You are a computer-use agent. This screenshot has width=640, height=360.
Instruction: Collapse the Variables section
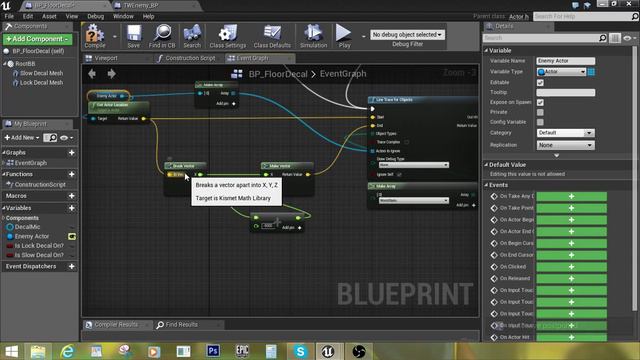(x=4, y=208)
